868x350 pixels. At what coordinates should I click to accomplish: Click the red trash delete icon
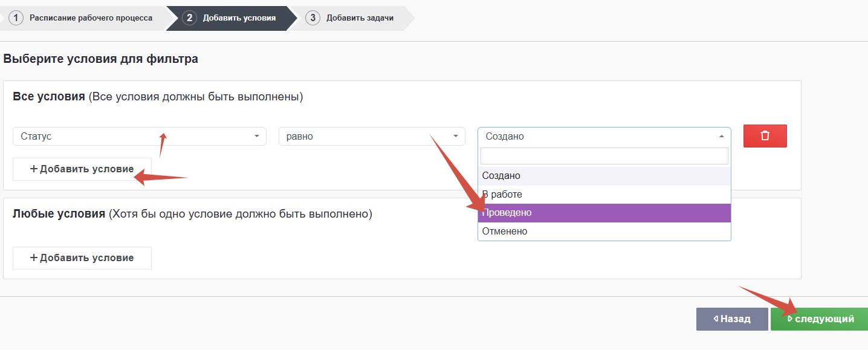coord(765,136)
